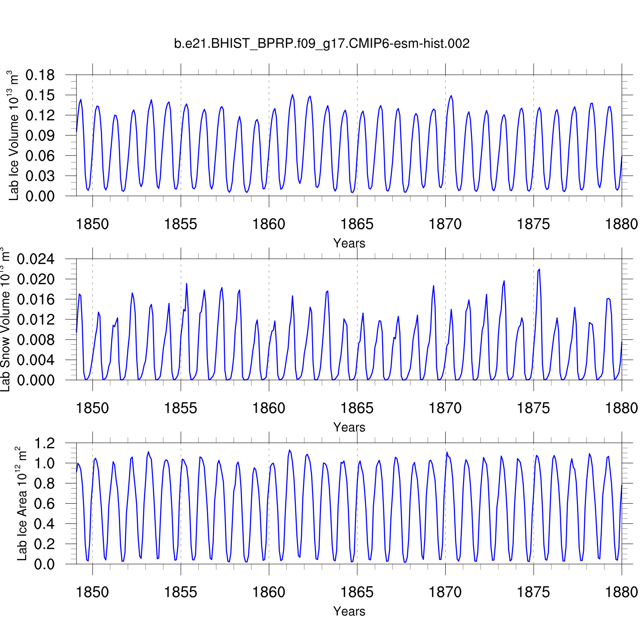
Task: Select the 1880 tick label in ice volume panel
Action: pyautogui.click(x=621, y=224)
